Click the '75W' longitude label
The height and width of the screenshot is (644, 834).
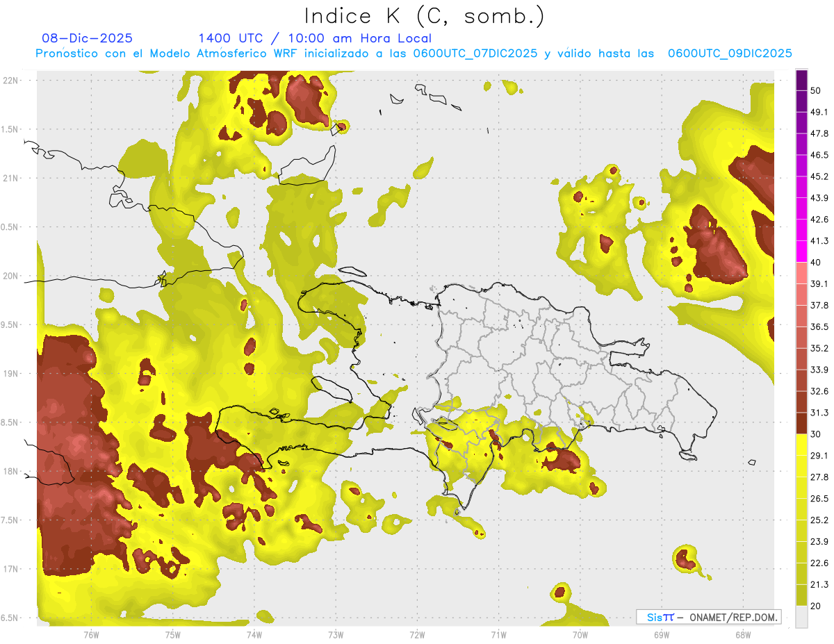pyautogui.click(x=173, y=635)
